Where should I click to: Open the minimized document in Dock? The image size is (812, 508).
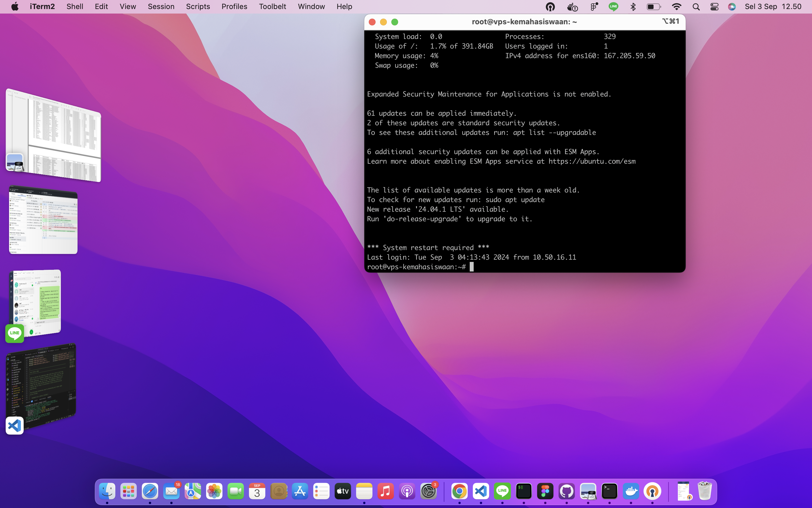click(684, 491)
